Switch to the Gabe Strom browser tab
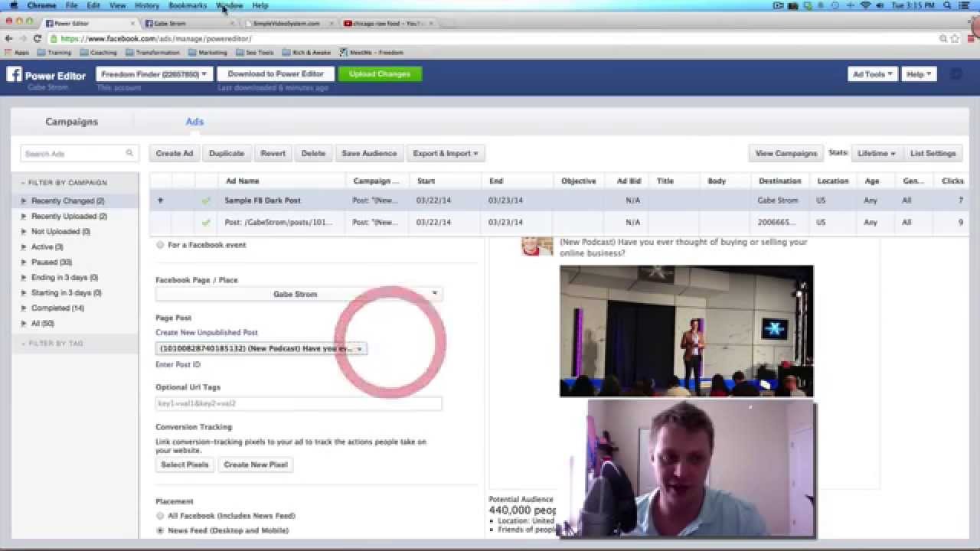This screenshot has width=980, height=551. (188, 24)
